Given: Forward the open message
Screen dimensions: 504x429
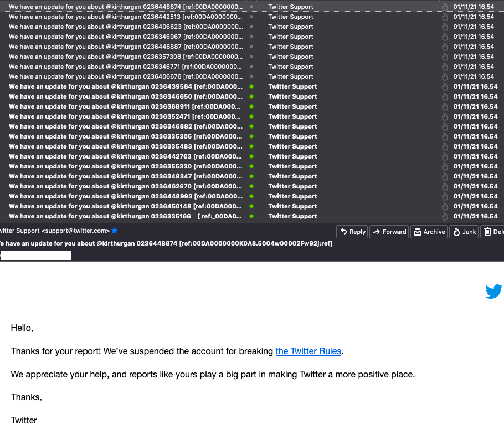Looking at the screenshot, I should click(389, 232).
